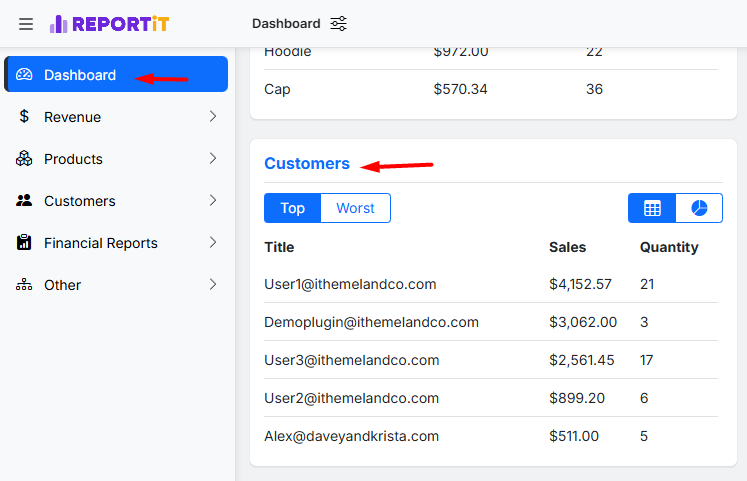747x481 pixels.
Task: Click the Dashboard gauge icon
Action: pos(25,75)
